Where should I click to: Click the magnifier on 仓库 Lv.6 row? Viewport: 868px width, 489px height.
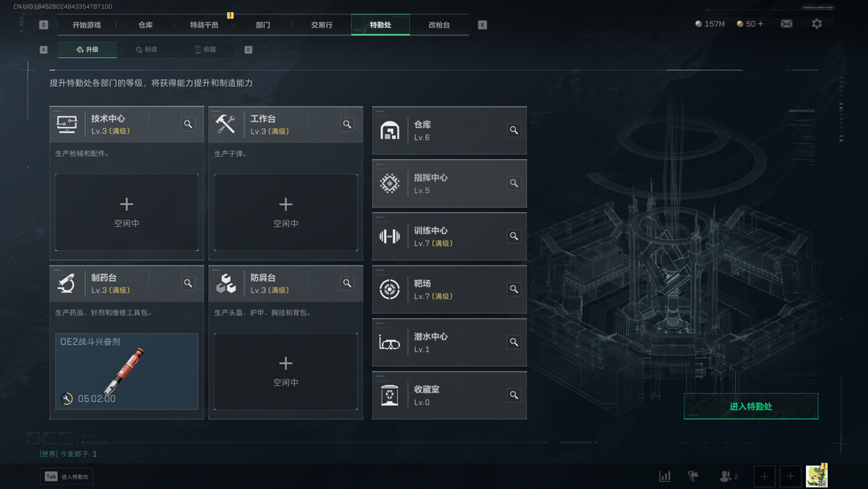point(514,130)
